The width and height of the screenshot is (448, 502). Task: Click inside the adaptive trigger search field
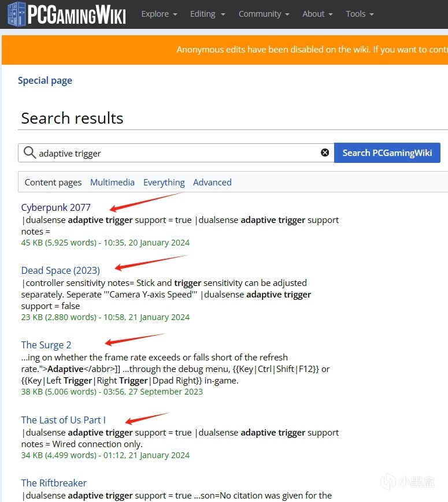pos(173,153)
